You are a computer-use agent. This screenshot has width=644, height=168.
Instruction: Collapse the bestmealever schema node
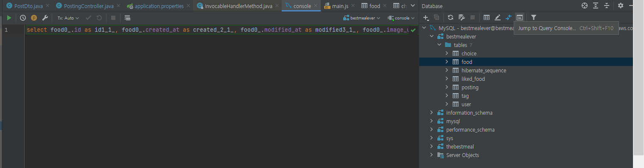(x=432, y=37)
